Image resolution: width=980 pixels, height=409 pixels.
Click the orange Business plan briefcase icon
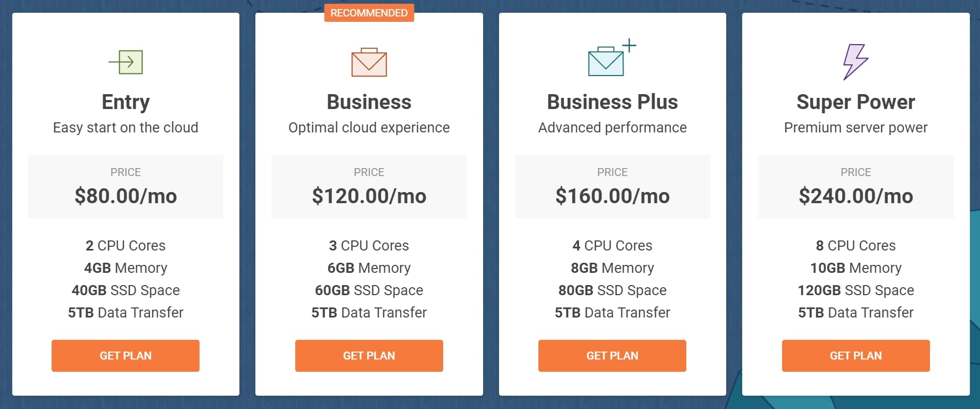coord(369,62)
